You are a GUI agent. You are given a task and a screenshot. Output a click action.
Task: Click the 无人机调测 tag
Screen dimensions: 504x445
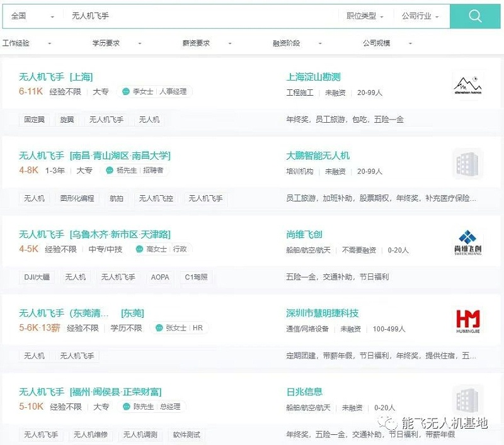pos(140,434)
